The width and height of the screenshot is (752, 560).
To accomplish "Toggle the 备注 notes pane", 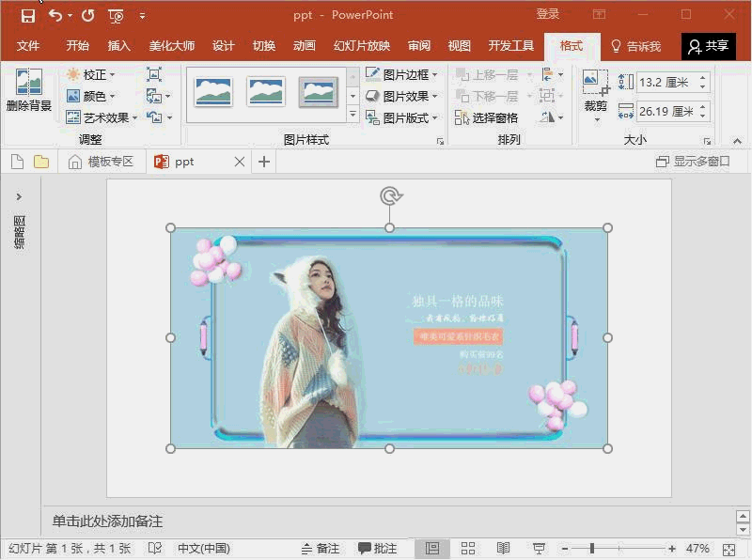I will click(320, 549).
